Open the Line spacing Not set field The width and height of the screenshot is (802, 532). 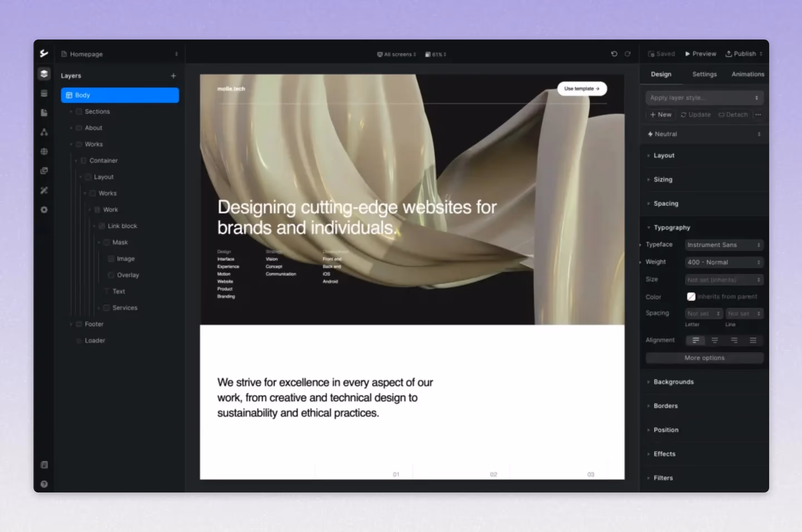pos(744,314)
